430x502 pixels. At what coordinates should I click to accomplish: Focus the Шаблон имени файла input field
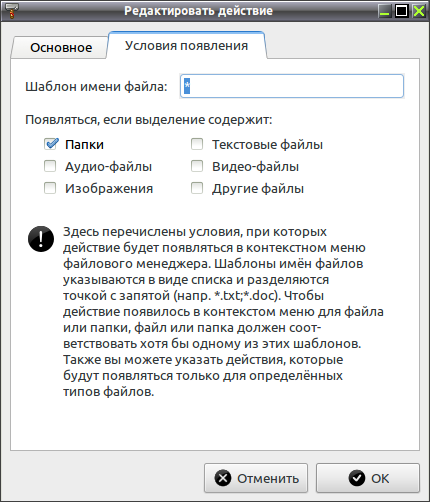click(292, 86)
